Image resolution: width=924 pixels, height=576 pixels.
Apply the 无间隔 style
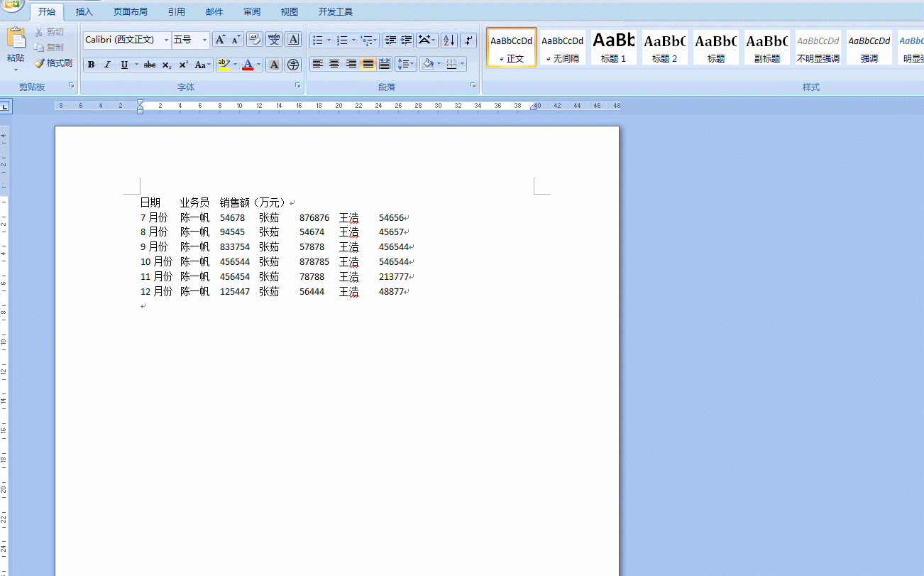pos(563,48)
